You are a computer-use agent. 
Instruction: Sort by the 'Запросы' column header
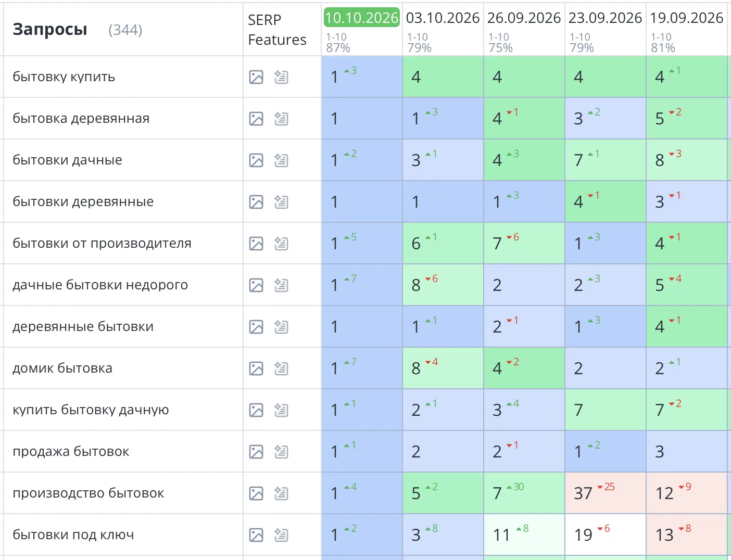50,30
